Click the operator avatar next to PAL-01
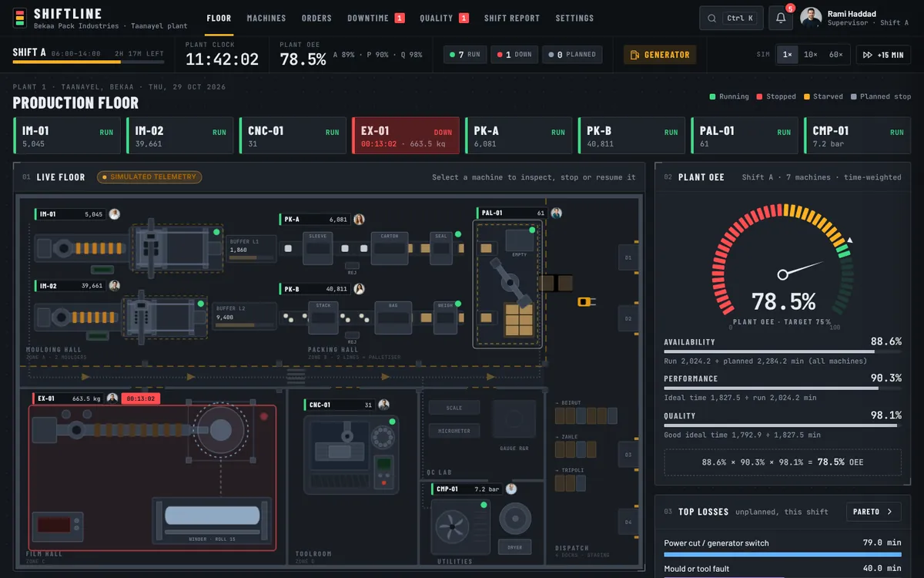The width and height of the screenshot is (924, 578). 556,213
